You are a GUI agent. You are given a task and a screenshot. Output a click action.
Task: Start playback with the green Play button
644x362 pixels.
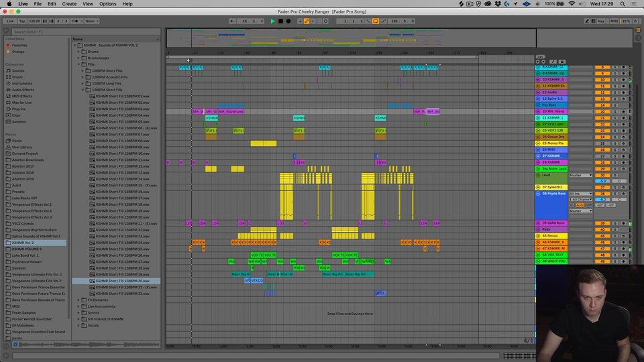pyautogui.click(x=273, y=21)
